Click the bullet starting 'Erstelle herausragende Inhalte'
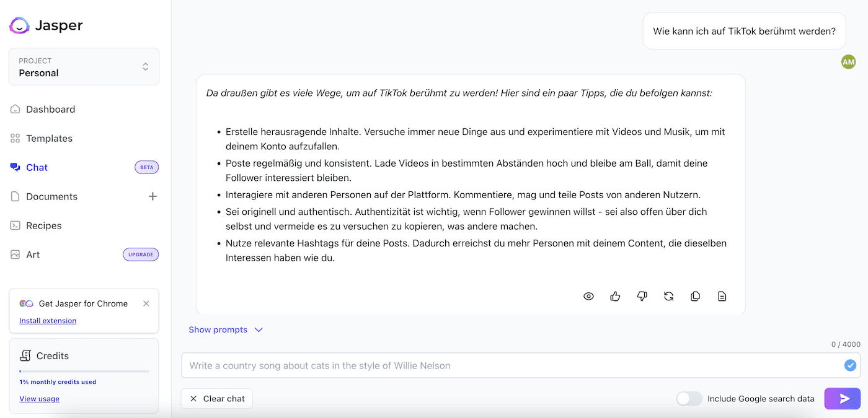 [476, 139]
